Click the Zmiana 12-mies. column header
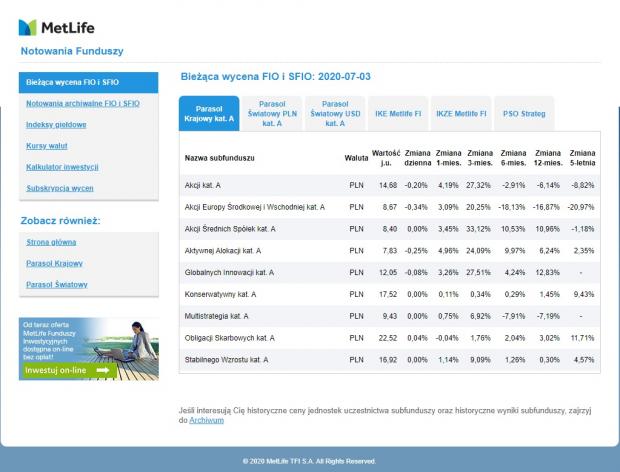 (548, 158)
